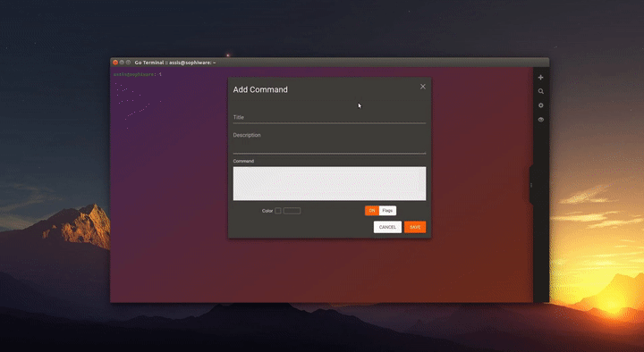The image size is (644, 352).
Task: Minimize the Go Terminal window
Action: [122, 63]
